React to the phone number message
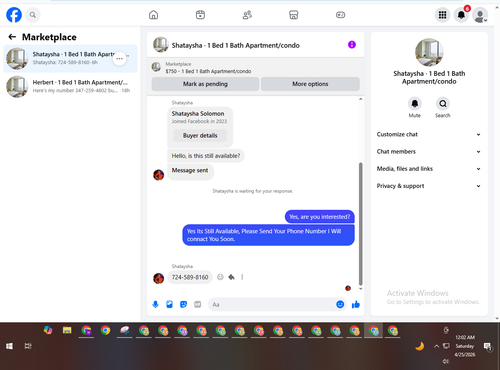The height and width of the screenshot is (370, 500). tap(220, 277)
